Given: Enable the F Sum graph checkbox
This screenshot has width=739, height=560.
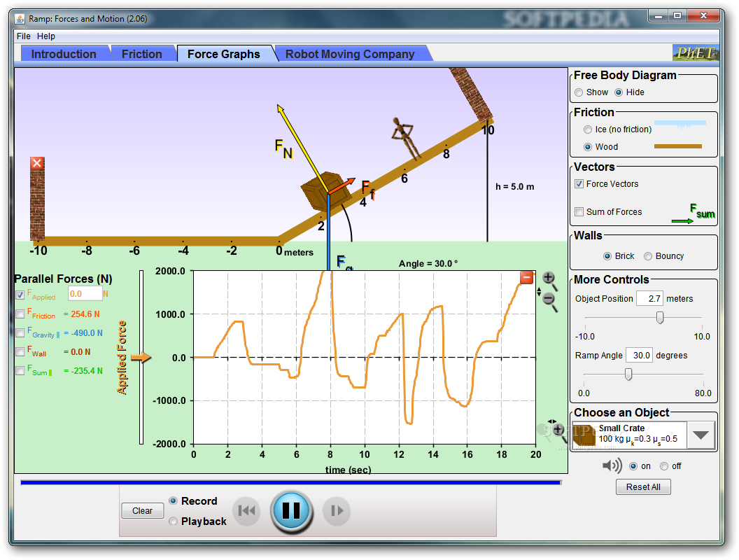Looking at the screenshot, I should coord(20,370).
